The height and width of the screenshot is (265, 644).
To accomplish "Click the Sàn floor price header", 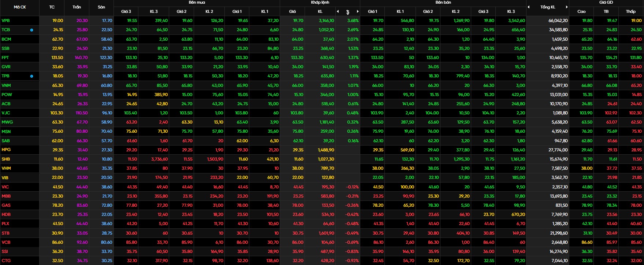I will [x=101, y=7].
